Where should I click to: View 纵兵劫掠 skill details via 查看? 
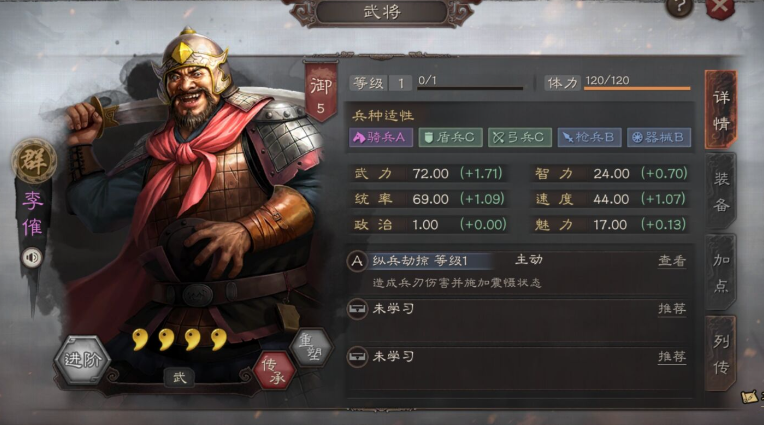[x=672, y=261]
